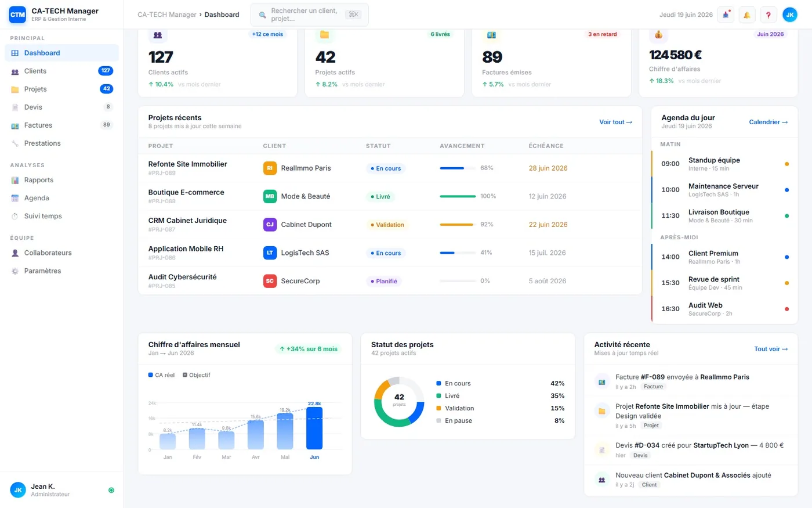Click the +34% sur 6 mois badge
812x508 pixels.
tap(308, 349)
